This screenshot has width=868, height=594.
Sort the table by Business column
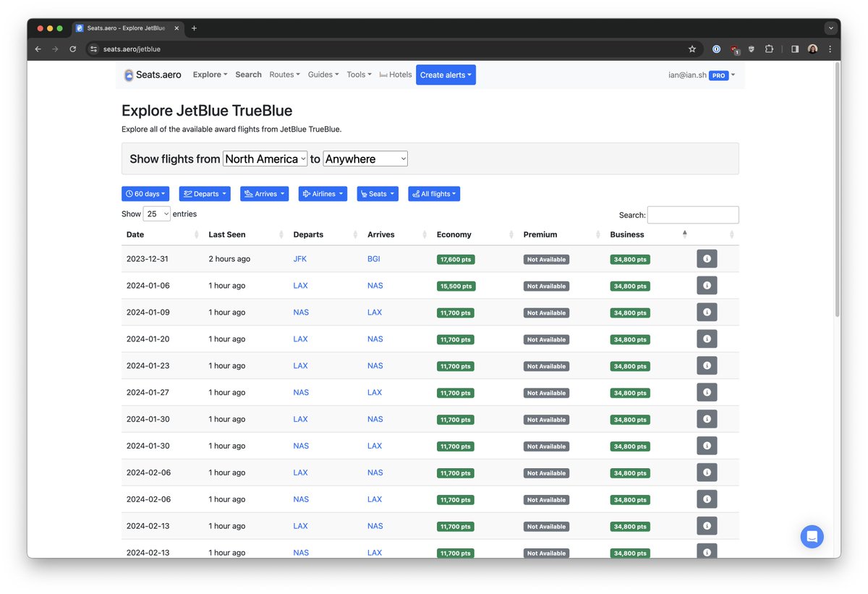(x=648, y=234)
